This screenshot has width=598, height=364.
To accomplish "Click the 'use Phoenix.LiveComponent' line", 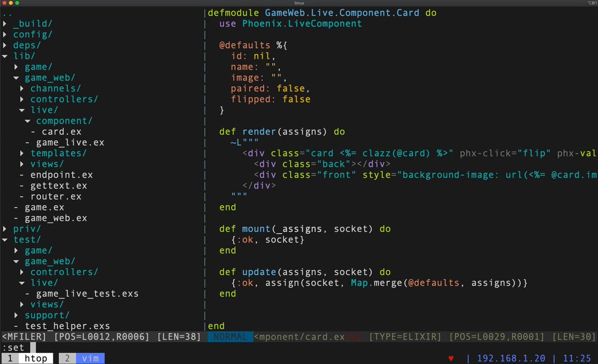I will [291, 24].
